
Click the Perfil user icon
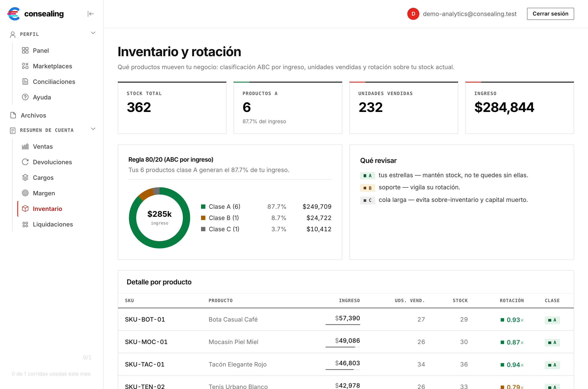[13, 35]
